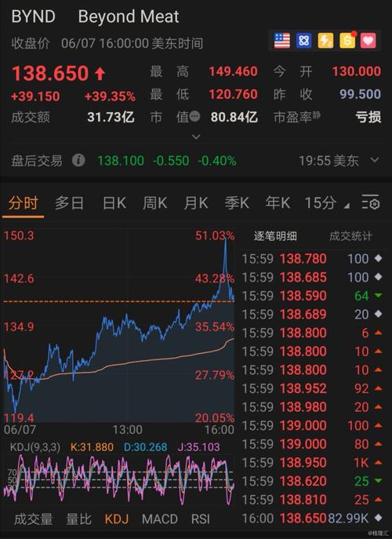Tap the blue atom-style icon
392x539 pixels.
(x=303, y=41)
